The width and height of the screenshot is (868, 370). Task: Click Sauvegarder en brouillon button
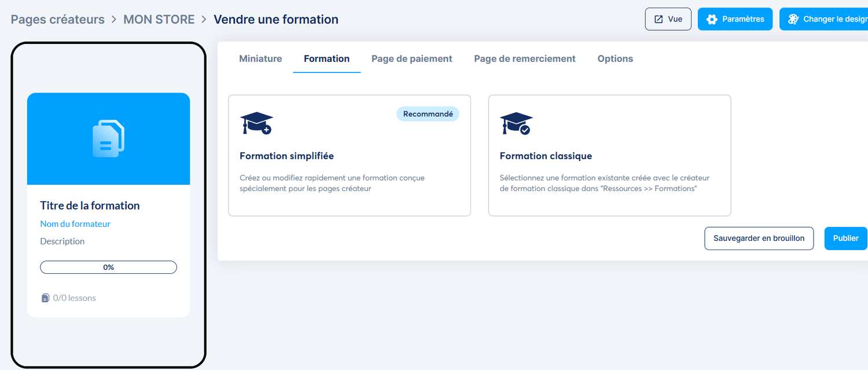click(x=759, y=239)
